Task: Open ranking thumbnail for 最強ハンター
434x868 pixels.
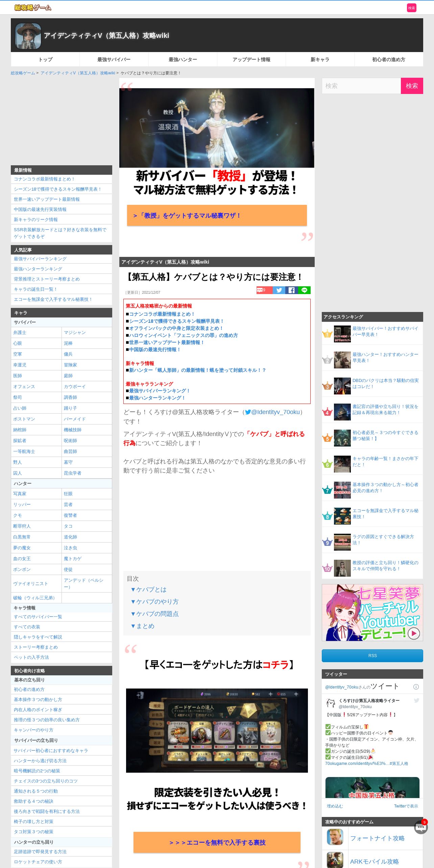Action: pos(342,360)
